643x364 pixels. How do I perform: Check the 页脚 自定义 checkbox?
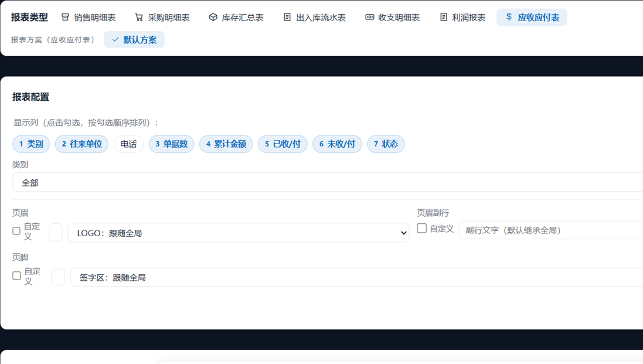tap(17, 275)
